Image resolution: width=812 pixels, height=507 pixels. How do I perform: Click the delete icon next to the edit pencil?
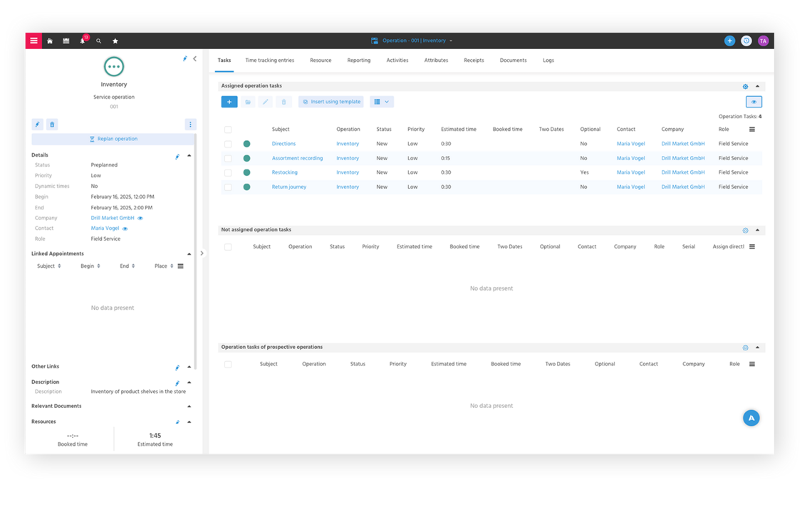[x=52, y=124]
